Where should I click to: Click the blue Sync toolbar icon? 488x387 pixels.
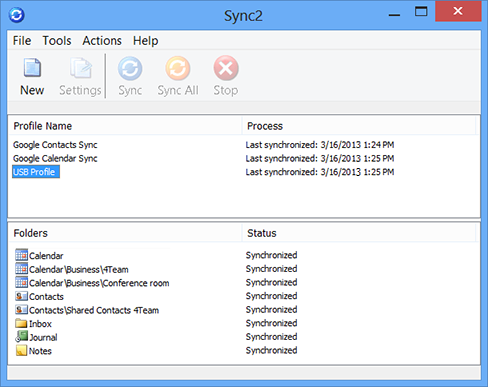click(130, 68)
